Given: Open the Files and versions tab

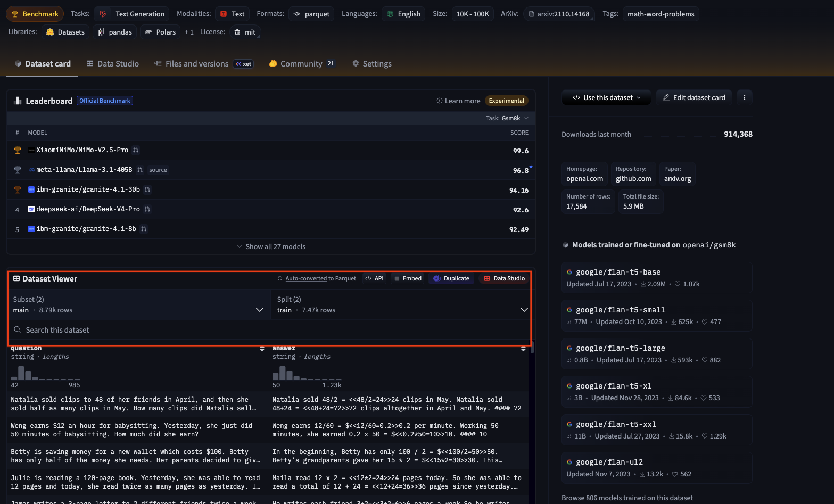Looking at the screenshot, I should [204, 64].
